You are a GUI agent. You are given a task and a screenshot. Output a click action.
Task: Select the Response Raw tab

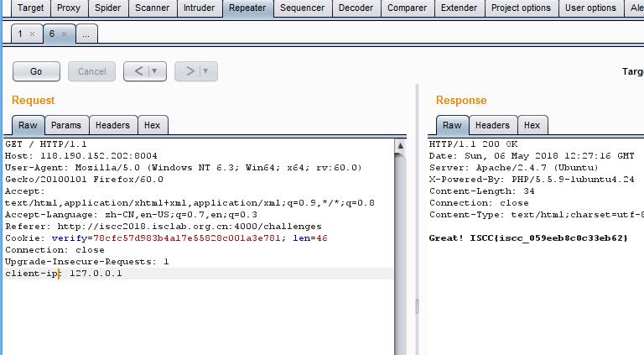point(452,125)
